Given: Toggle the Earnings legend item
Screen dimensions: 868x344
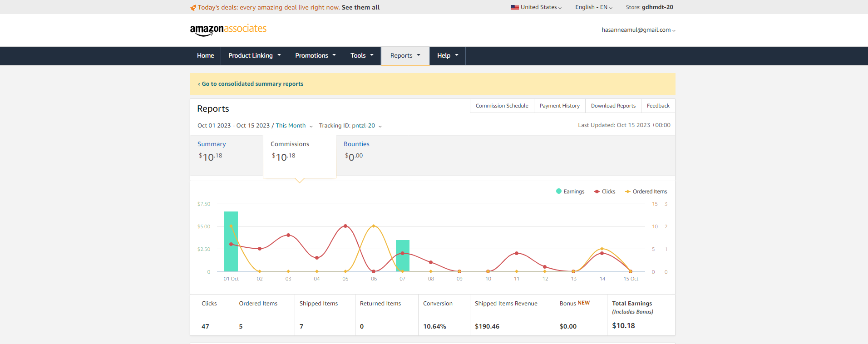Looking at the screenshot, I should [x=570, y=192].
